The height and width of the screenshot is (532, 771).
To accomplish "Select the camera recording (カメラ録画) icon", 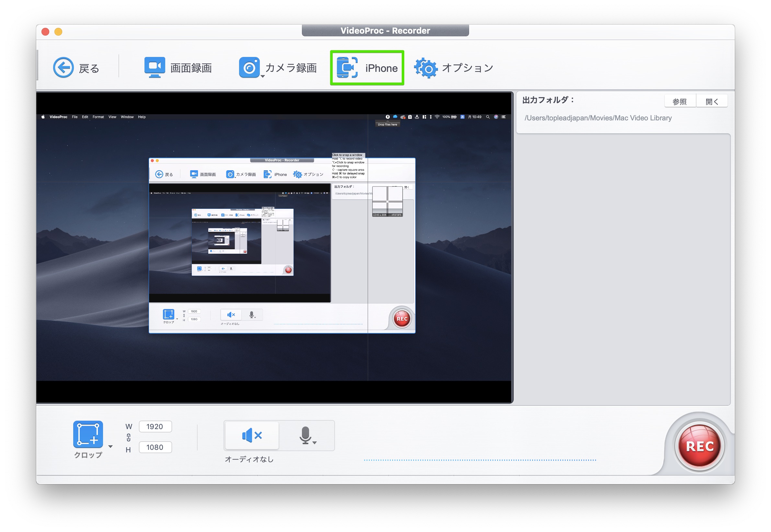I will pos(249,68).
